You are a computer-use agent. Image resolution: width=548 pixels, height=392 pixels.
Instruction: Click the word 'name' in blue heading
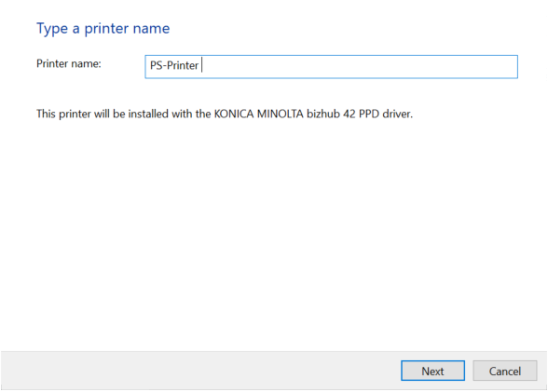point(151,29)
